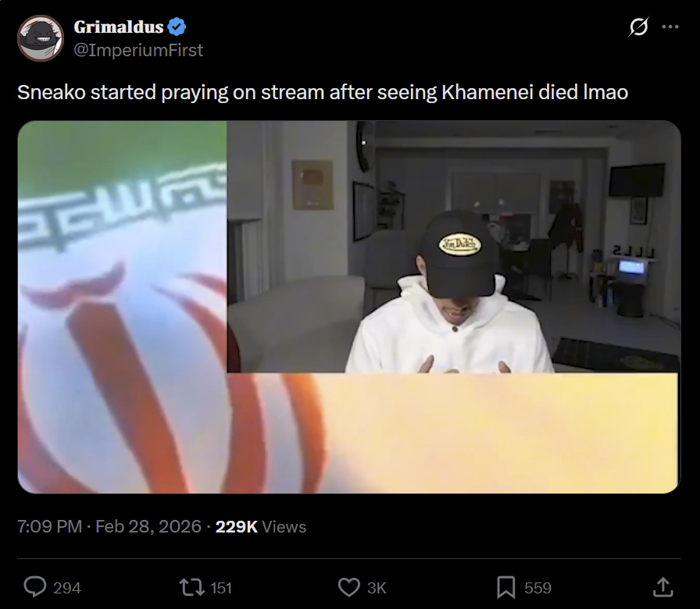Click the Grimaldus display name

click(x=119, y=27)
